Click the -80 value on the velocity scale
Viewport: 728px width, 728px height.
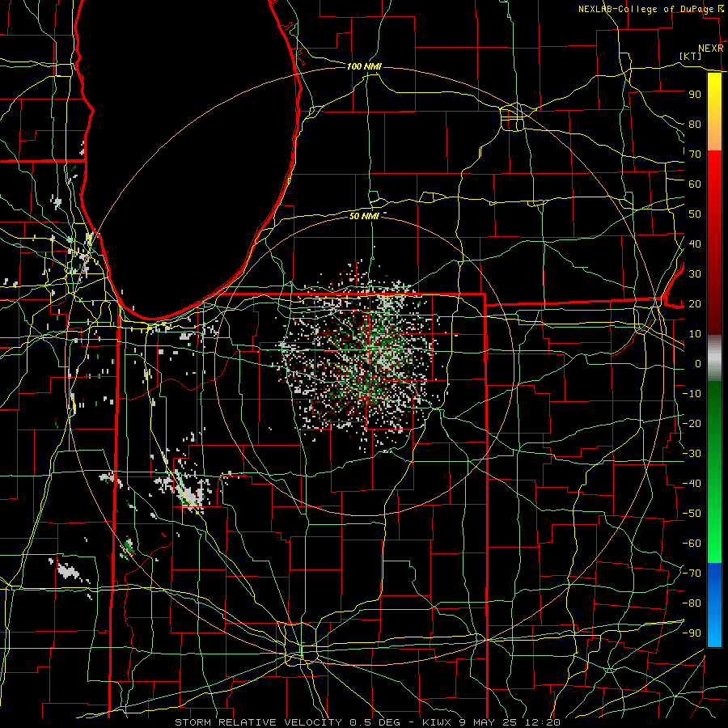(692, 603)
